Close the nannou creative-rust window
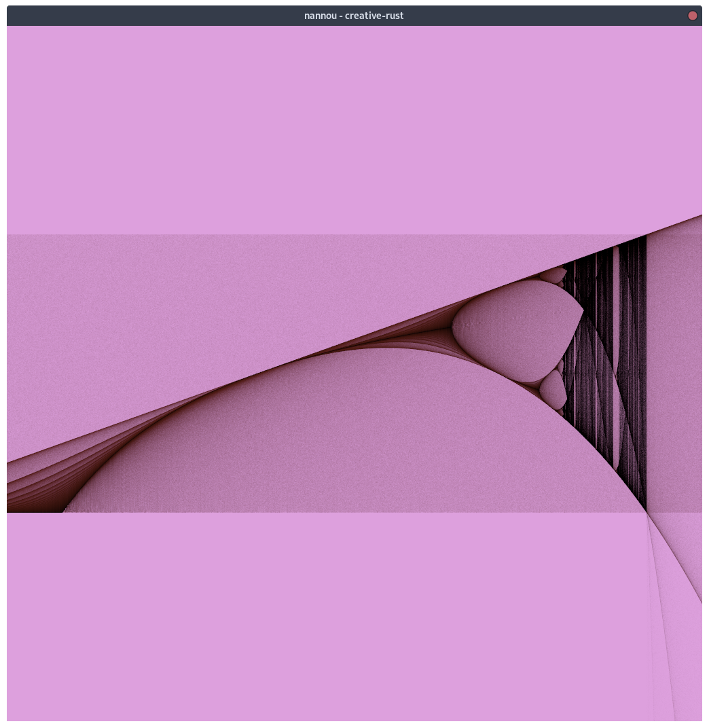 tap(693, 16)
